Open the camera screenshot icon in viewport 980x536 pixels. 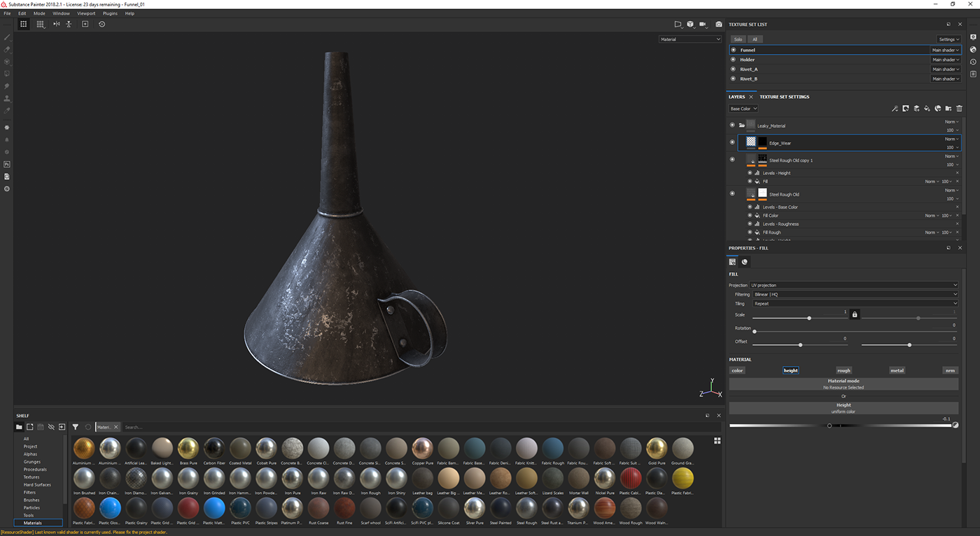(719, 24)
